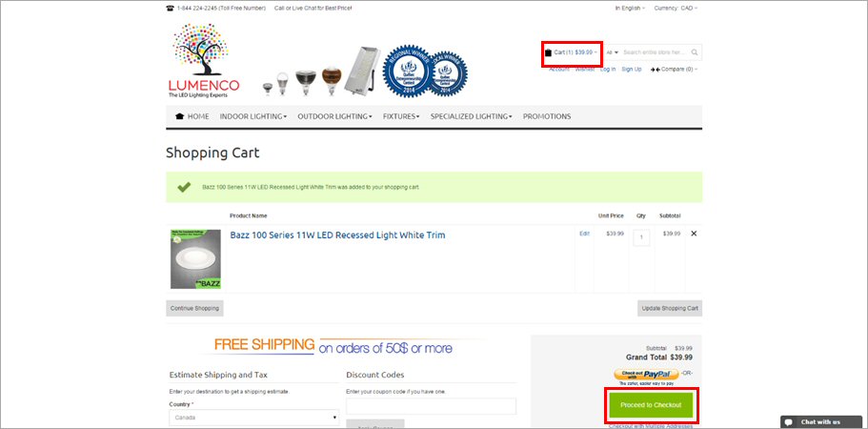Click the PayPal checkout button
868x429 pixels.
(644, 375)
